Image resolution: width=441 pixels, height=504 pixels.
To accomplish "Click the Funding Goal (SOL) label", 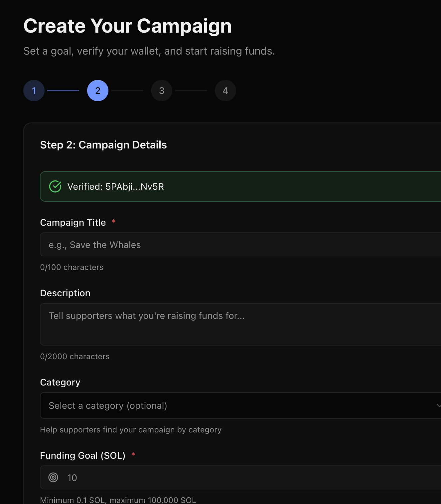I will [82, 455].
